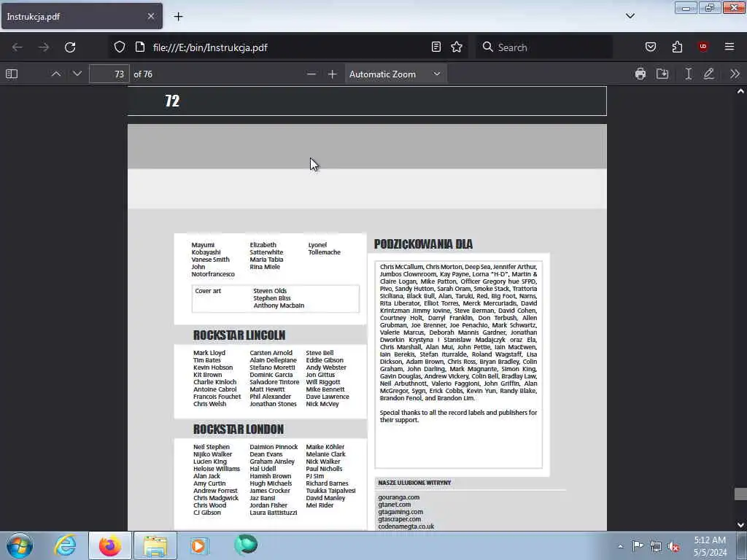The width and height of the screenshot is (747, 560).
Task: Open the list all tabs chevron
Action: click(x=630, y=16)
